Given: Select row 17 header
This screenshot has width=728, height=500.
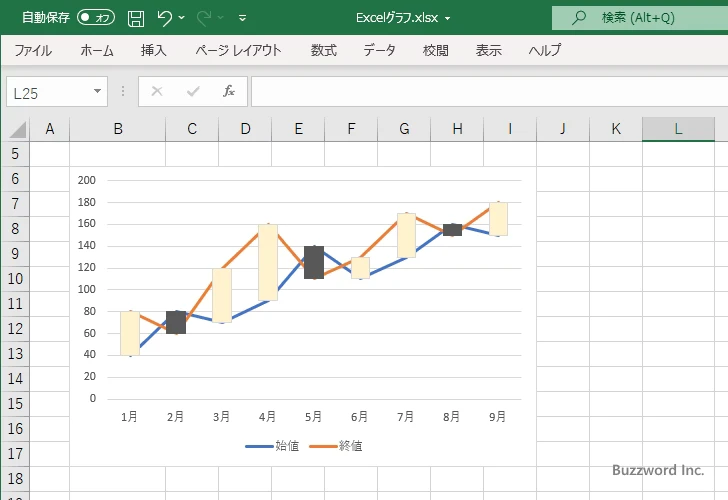Looking at the screenshot, I should click(x=15, y=454).
